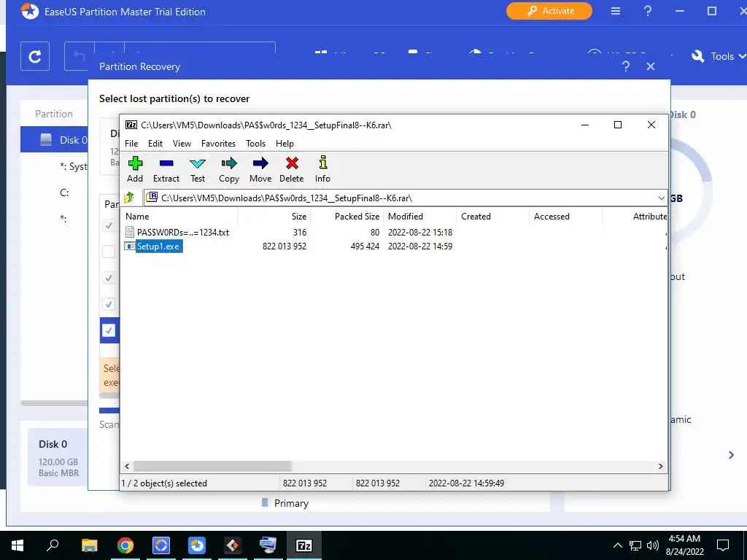747x560 pixels.
Task: Sort by Created column header
Action: [493, 216]
